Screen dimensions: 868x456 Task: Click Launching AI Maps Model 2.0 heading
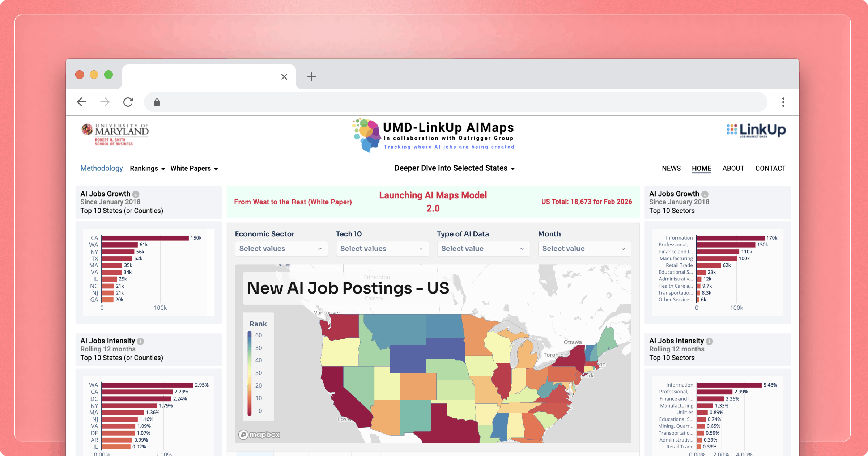pos(433,202)
